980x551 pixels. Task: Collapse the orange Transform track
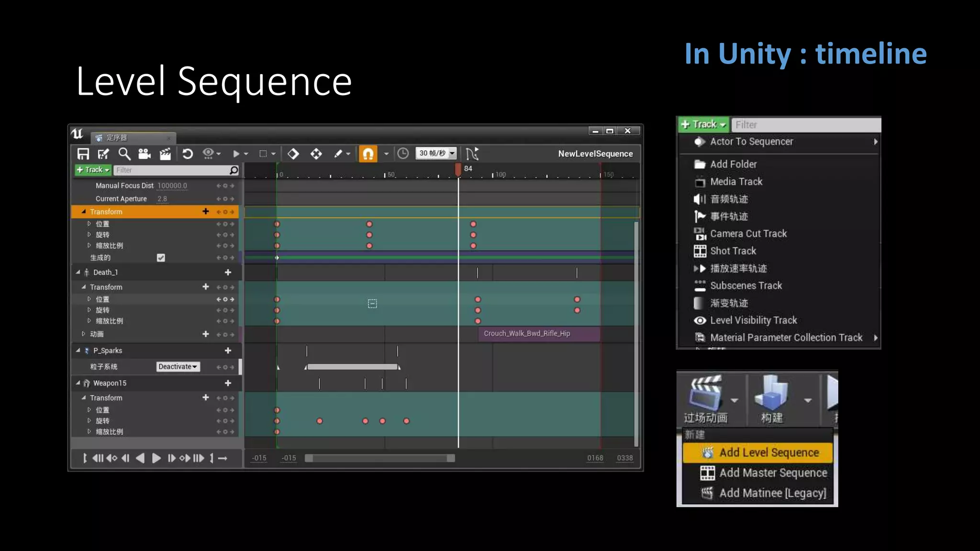pos(84,211)
